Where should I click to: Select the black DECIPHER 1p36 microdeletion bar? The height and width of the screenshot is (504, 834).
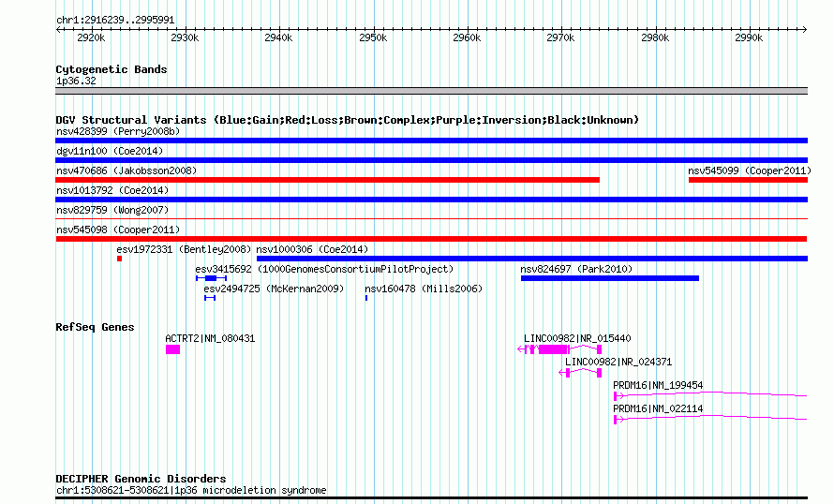pyautogui.click(x=431, y=498)
